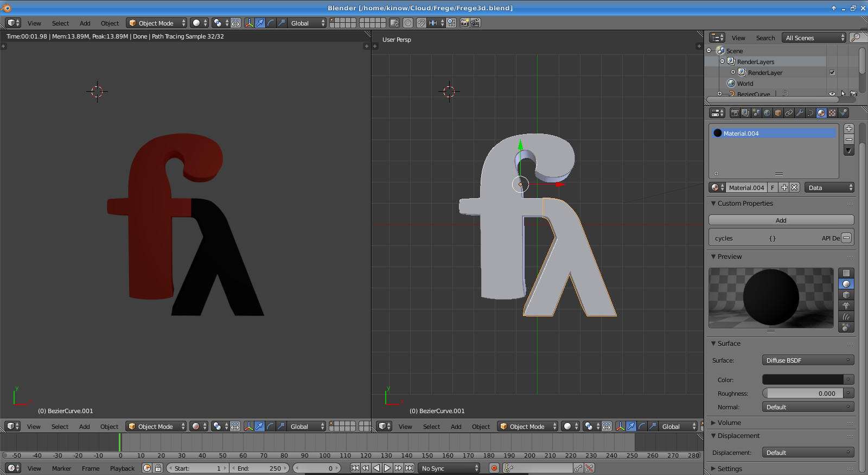Remove material slot with minus button
This screenshot has width=868, height=475.
pos(849,140)
